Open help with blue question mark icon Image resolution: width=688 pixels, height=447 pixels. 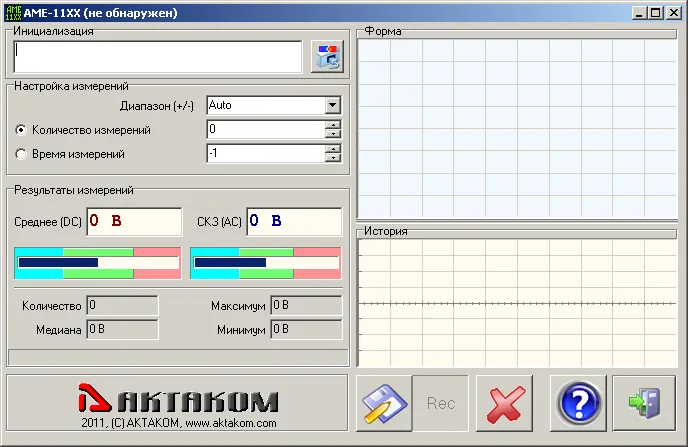pos(578,403)
